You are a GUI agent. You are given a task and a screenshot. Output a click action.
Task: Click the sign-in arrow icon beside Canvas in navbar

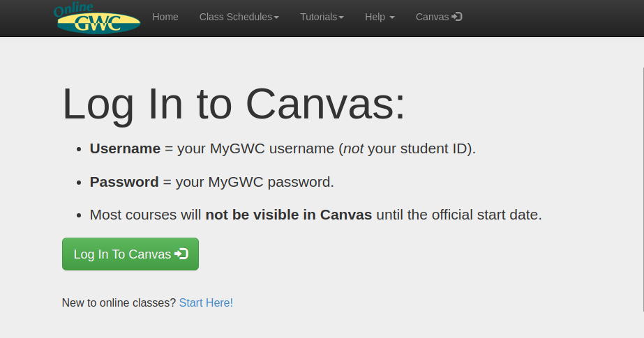(457, 17)
